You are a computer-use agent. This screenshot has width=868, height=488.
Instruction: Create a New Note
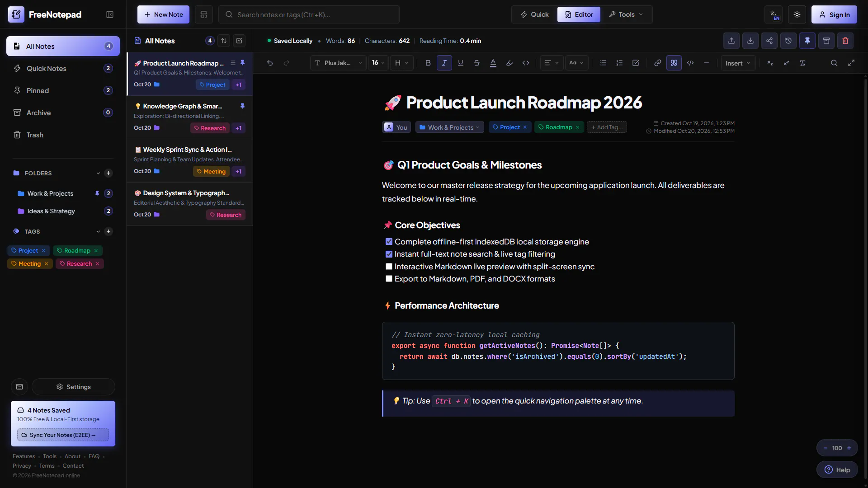click(x=163, y=14)
